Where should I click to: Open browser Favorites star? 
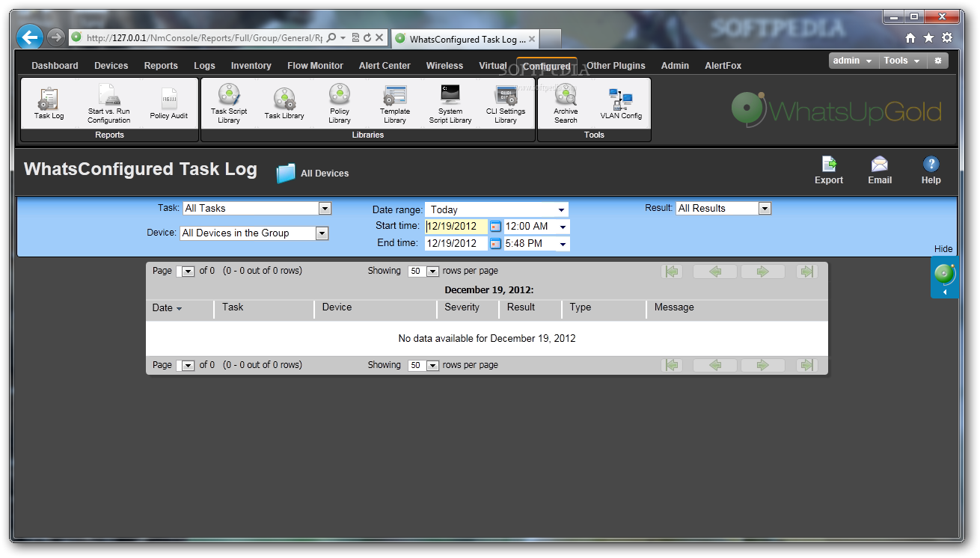tap(928, 38)
